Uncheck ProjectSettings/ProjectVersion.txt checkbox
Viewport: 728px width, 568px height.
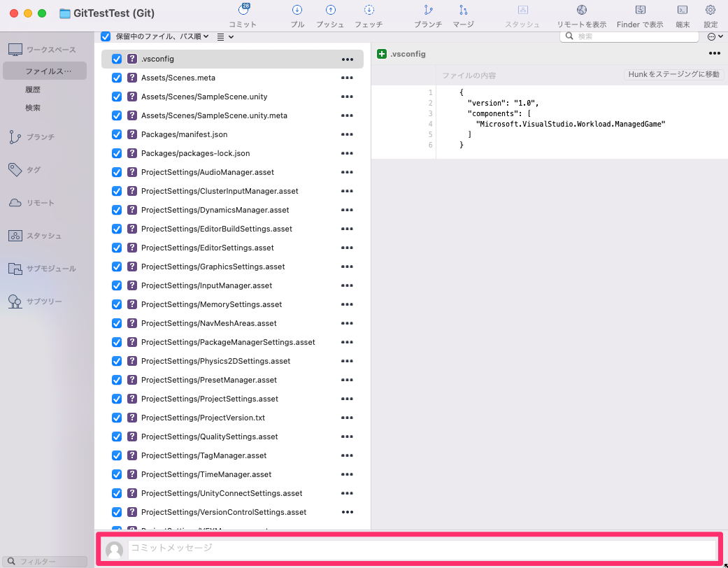tap(117, 418)
